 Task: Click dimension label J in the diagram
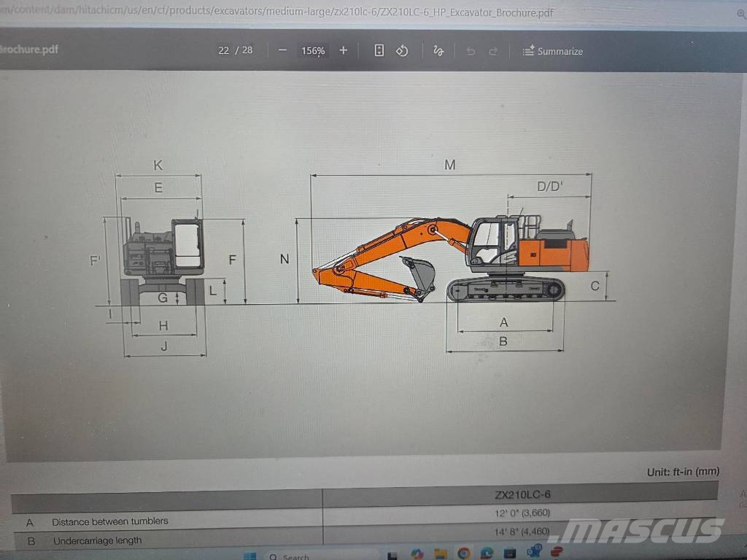(x=164, y=346)
